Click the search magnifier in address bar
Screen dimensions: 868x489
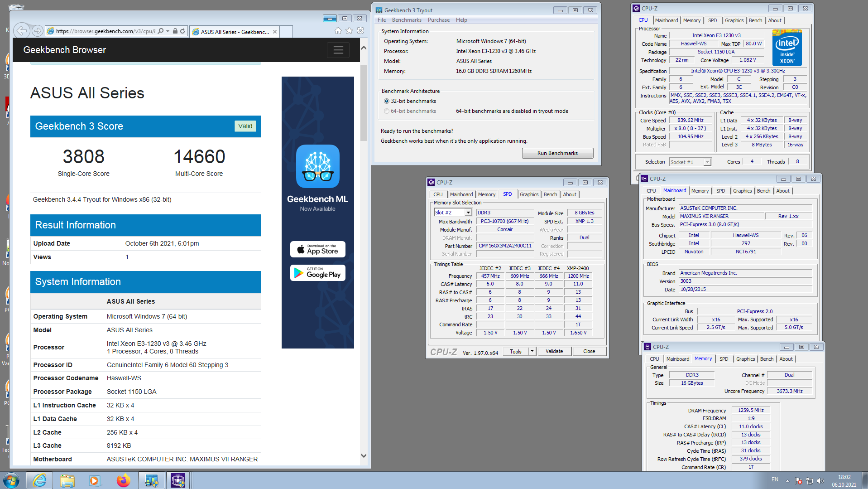pos(161,31)
